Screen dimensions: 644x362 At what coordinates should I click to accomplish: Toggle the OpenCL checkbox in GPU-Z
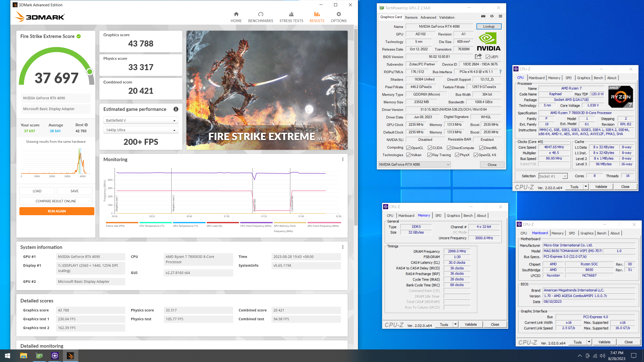(408, 148)
